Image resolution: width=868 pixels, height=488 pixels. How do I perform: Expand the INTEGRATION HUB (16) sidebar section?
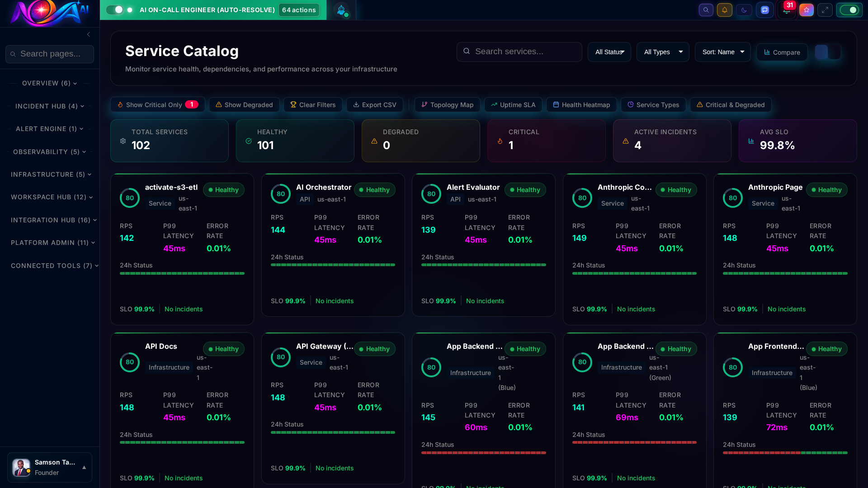[53, 220]
